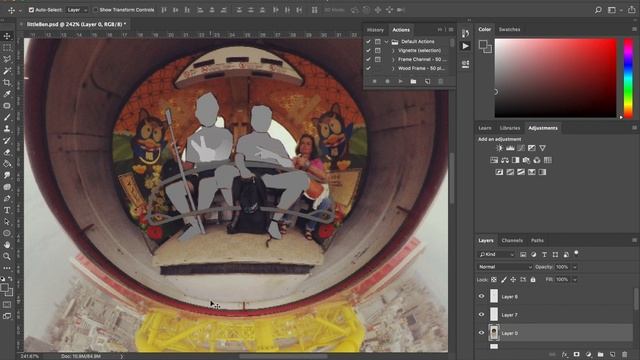
Task: Open the Normal blend mode dropdown
Action: pos(505,267)
